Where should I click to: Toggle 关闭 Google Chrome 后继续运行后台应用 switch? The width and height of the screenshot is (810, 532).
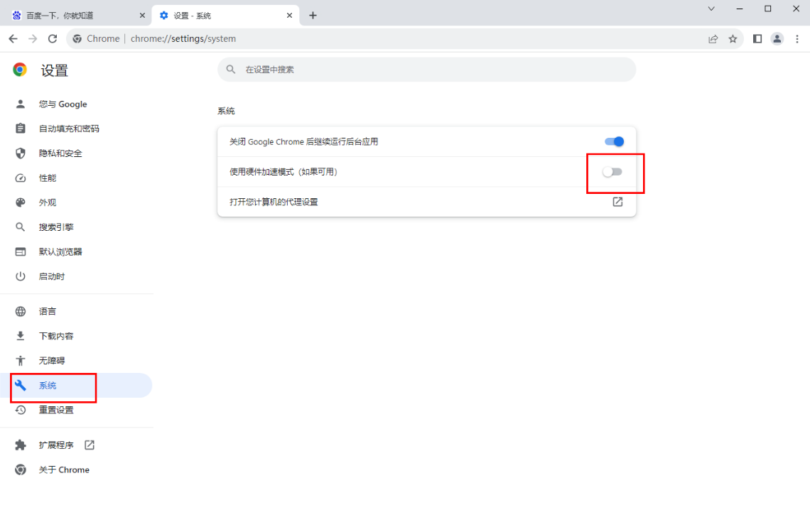tap(614, 141)
